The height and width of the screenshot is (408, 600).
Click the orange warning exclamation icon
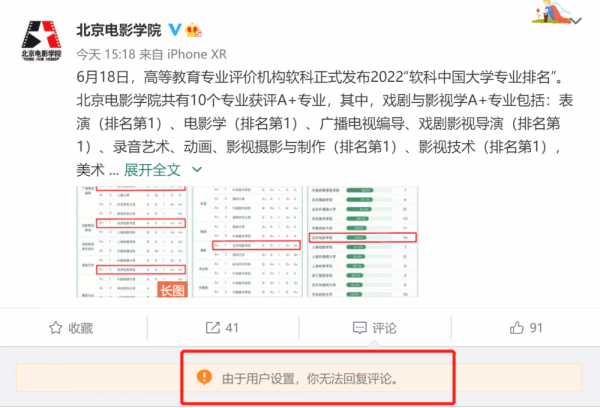tap(204, 377)
